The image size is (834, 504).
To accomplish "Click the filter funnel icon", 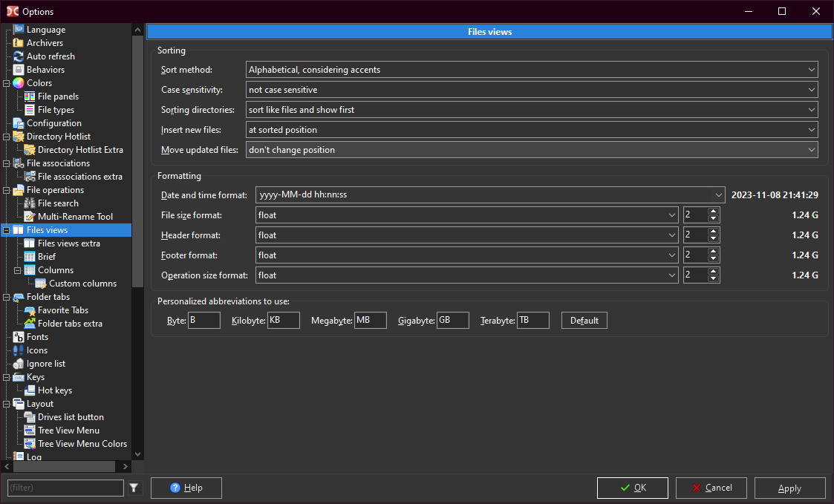I will [x=134, y=488].
